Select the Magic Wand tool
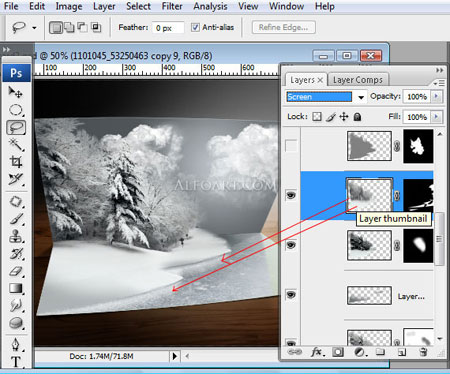 click(x=15, y=145)
